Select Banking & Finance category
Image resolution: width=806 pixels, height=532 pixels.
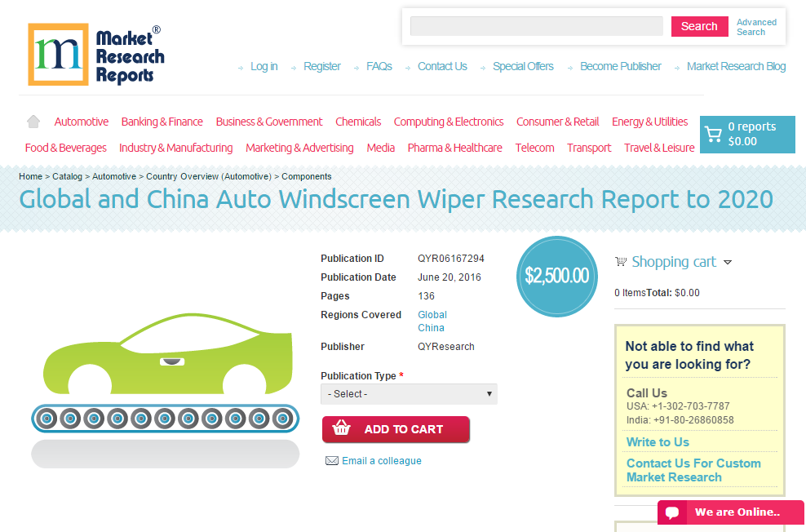click(162, 122)
